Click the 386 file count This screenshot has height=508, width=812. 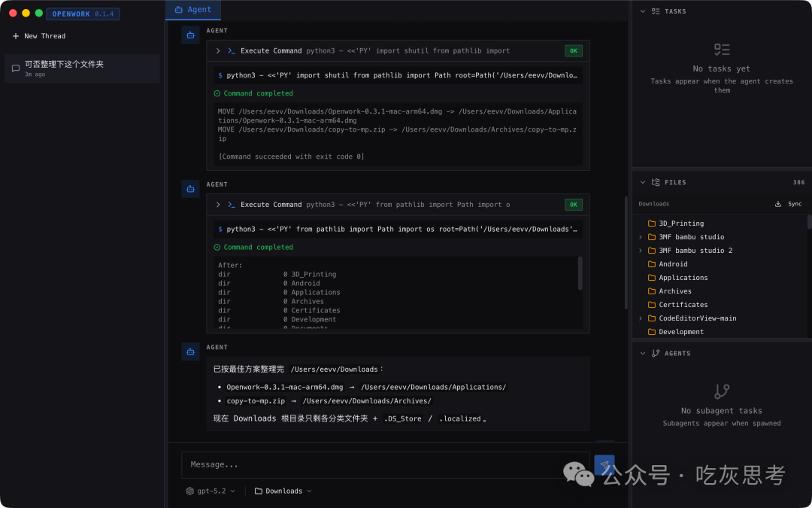click(x=798, y=182)
